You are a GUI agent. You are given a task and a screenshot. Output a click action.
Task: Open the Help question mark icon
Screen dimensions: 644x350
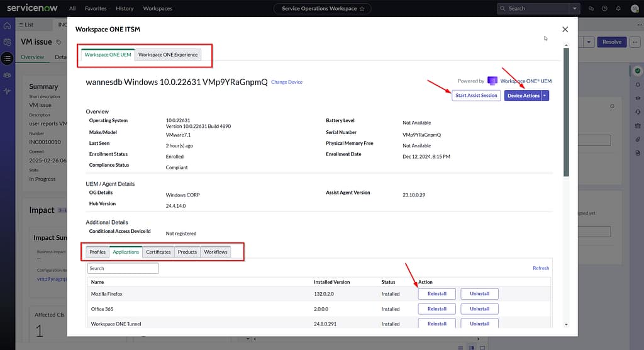tap(604, 8)
